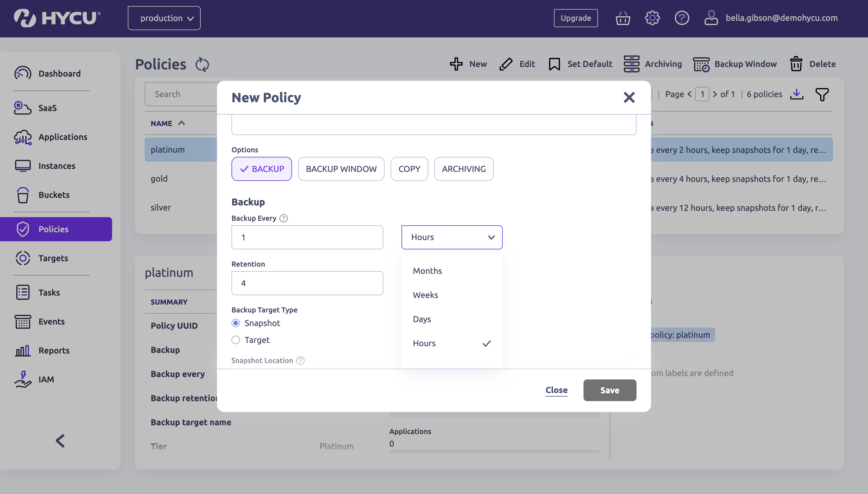Open the production environment dropdown

[164, 17]
